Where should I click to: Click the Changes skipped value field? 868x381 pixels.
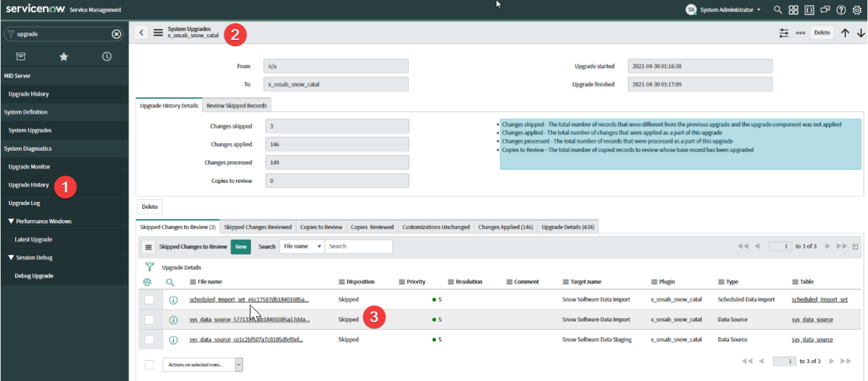coord(337,126)
